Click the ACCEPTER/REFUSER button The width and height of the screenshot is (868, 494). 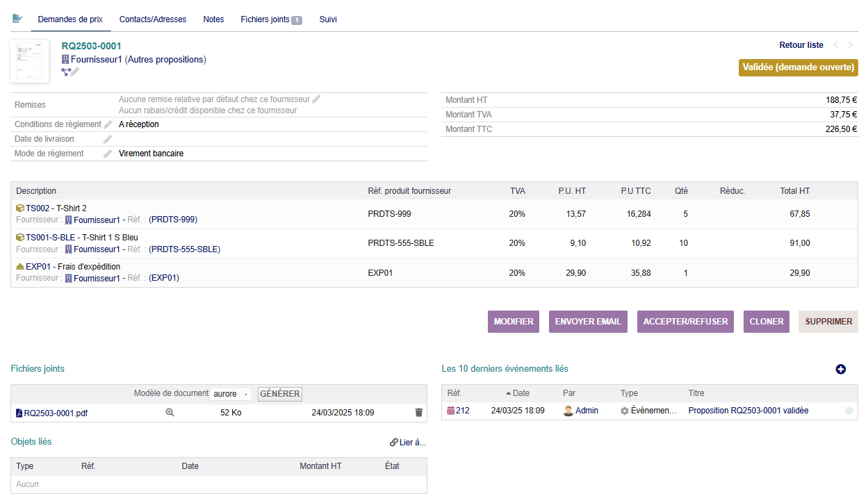(685, 322)
